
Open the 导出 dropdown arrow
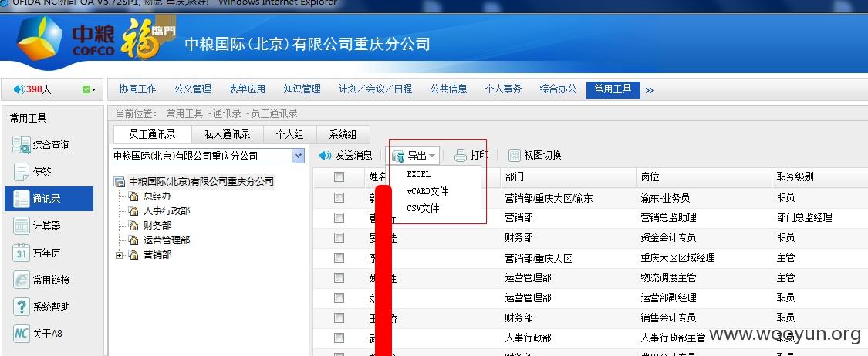click(x=432, y=156)
